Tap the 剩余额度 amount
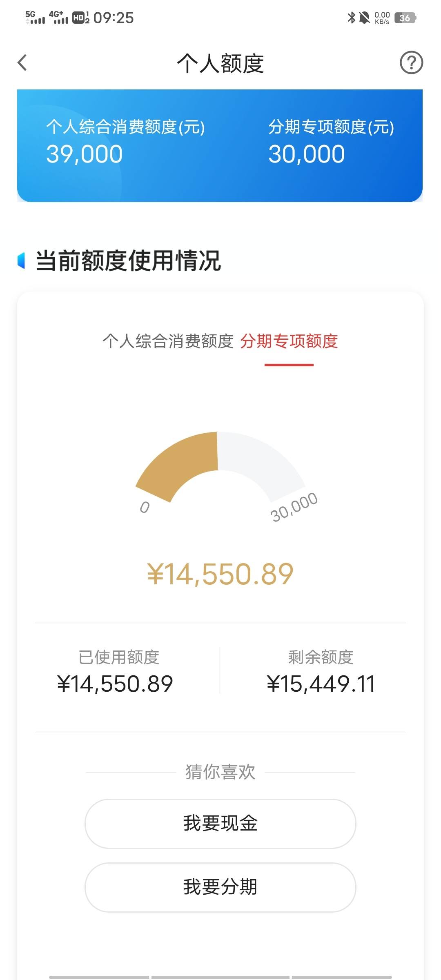The image size is (441, 980). [x=321, y=684]
